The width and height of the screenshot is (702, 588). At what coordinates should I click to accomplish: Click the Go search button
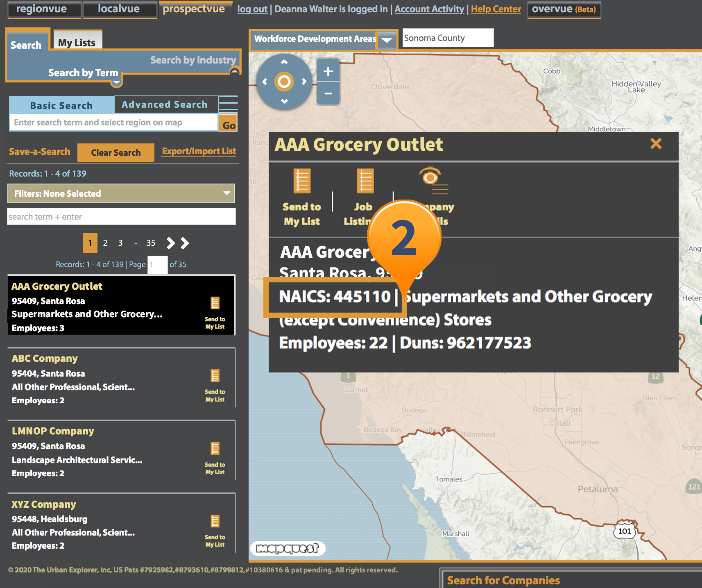[229, 123]
